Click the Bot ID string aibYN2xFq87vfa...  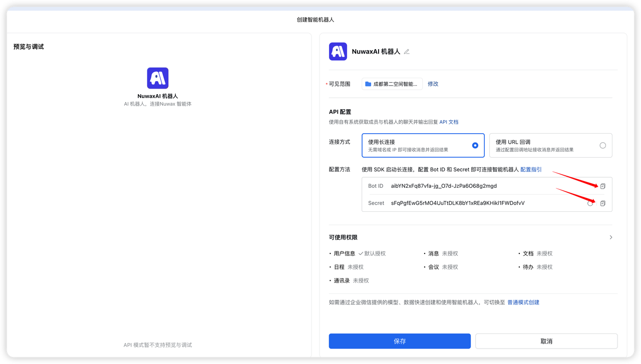click(x=444, y=186)
